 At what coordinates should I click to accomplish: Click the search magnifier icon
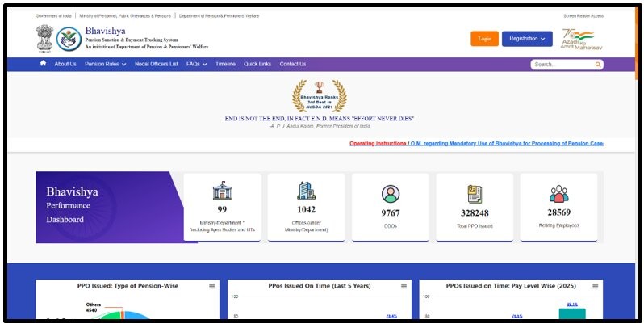coord(598,65)
